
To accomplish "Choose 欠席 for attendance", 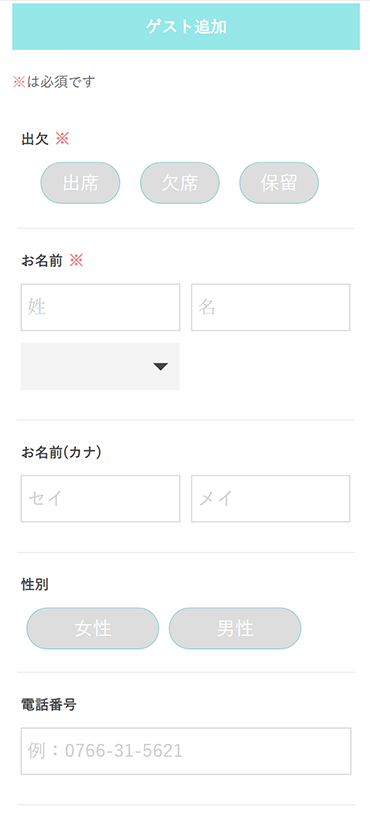I will pyautogui.click(x=180, y=183).
